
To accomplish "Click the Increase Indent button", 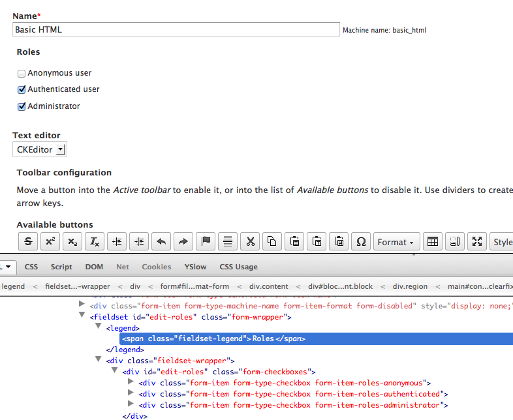I will click(139, 241).
